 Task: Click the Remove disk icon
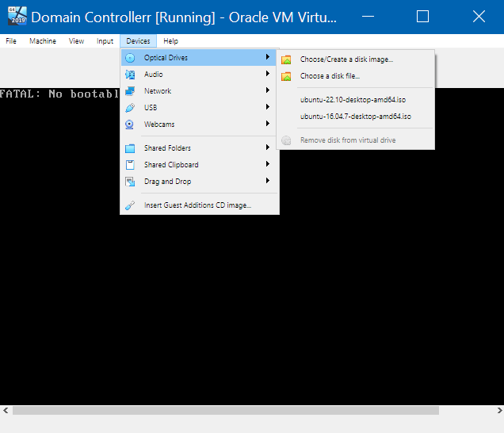[286, 140]
